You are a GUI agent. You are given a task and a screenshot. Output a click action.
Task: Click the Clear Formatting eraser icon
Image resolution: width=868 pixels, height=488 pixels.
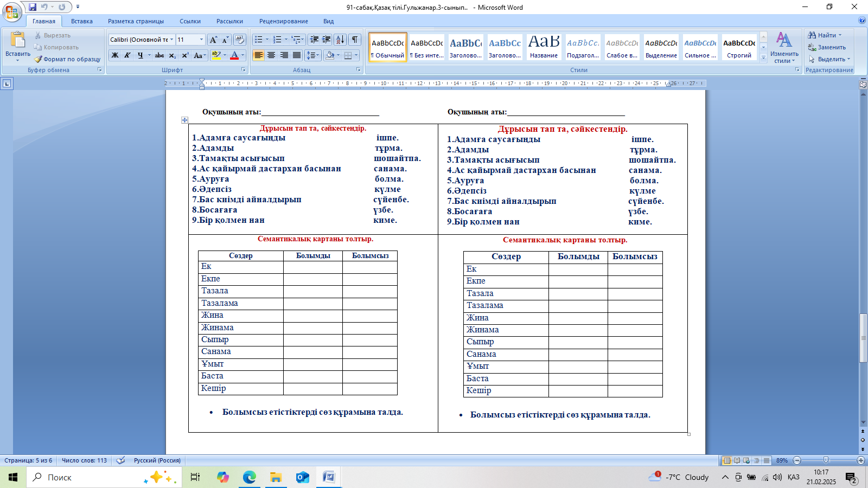(240, 40)
